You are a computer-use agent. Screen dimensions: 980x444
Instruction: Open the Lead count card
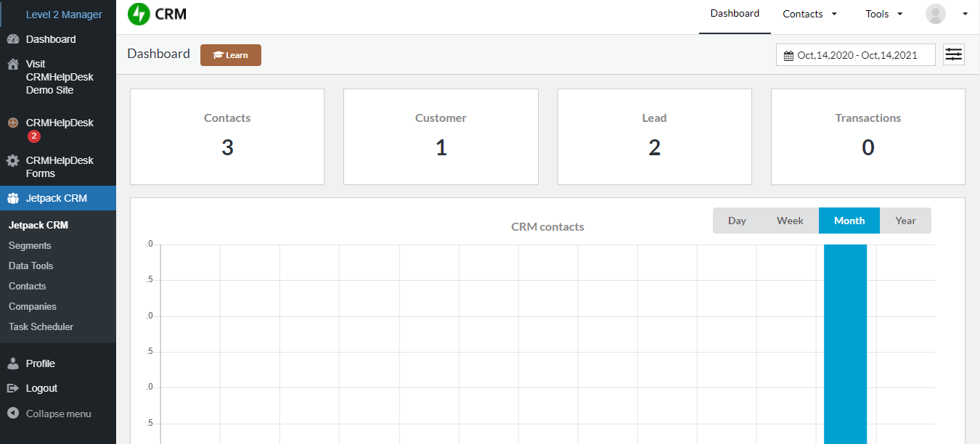[x=654, y=136]
